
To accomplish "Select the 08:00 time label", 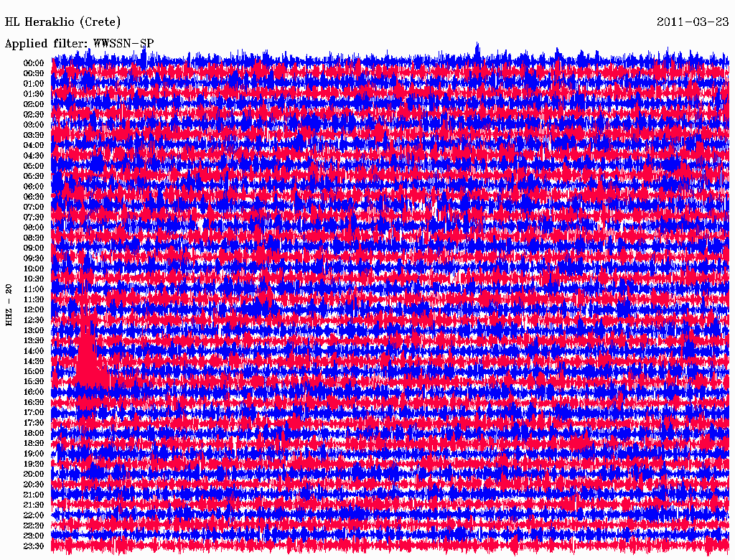I will click(34, 228).
